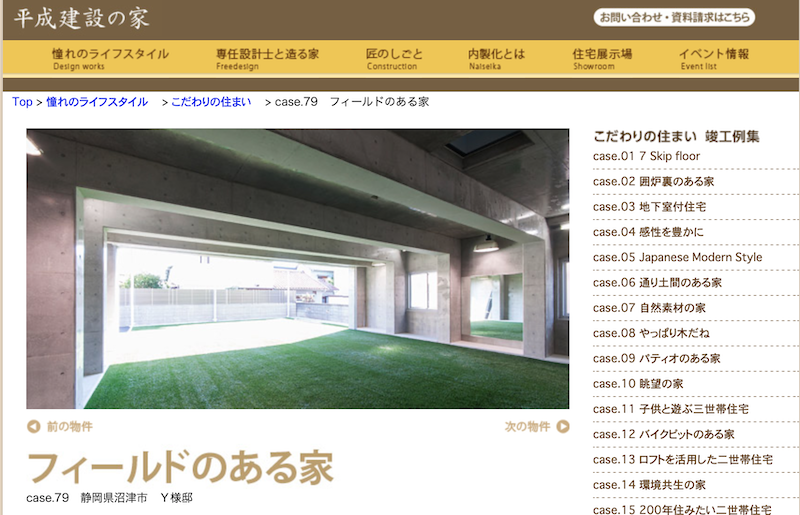Click こだわりの住まい 竣工例集 sidebar heading
The width and height of the screenshot is (800, 515).
coord(676,136)
